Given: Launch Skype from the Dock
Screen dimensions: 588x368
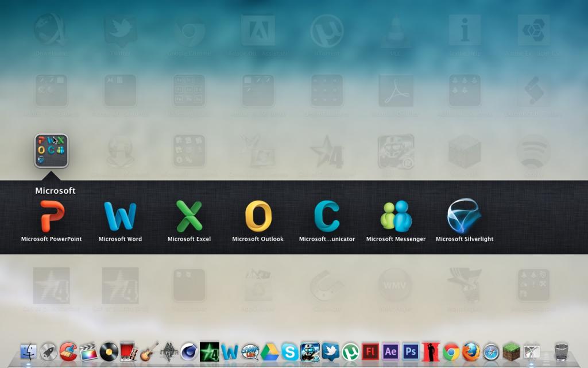Looking at the screenshot, I should pyautogui.click(x=290, y=352).
